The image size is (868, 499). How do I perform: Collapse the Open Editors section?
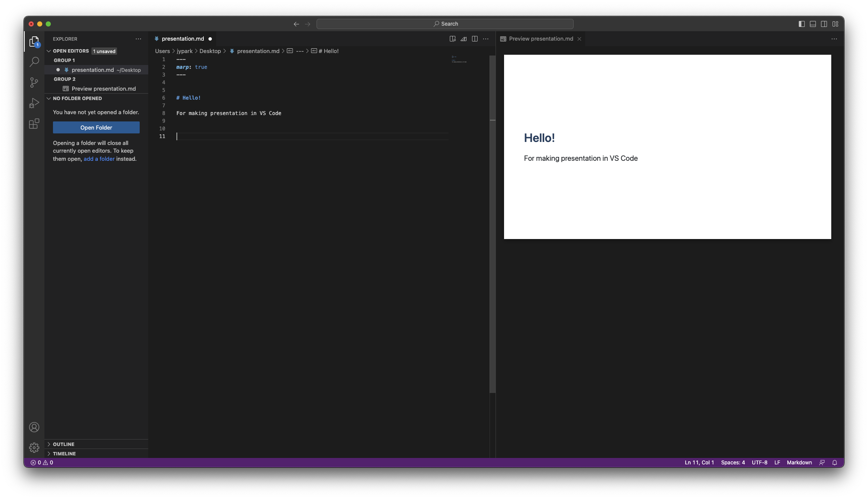click(70, 51)
